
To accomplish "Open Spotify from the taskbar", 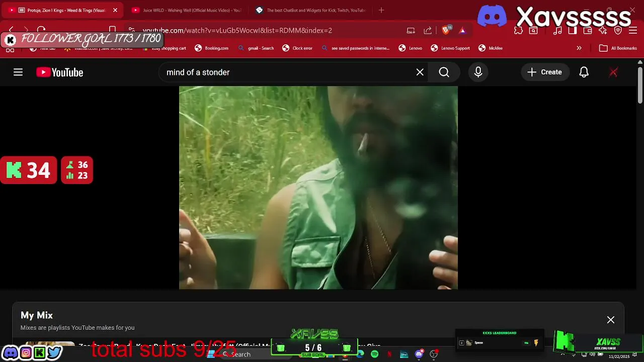I will [374, 354].
